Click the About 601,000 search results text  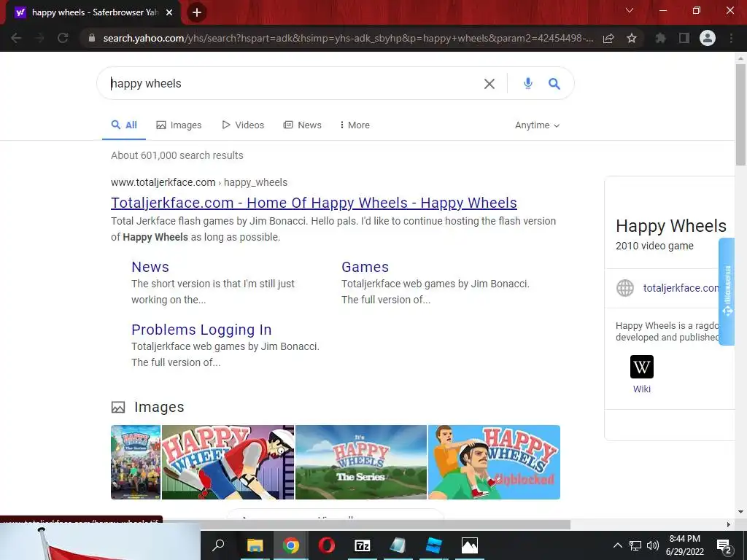click(177, 156)
